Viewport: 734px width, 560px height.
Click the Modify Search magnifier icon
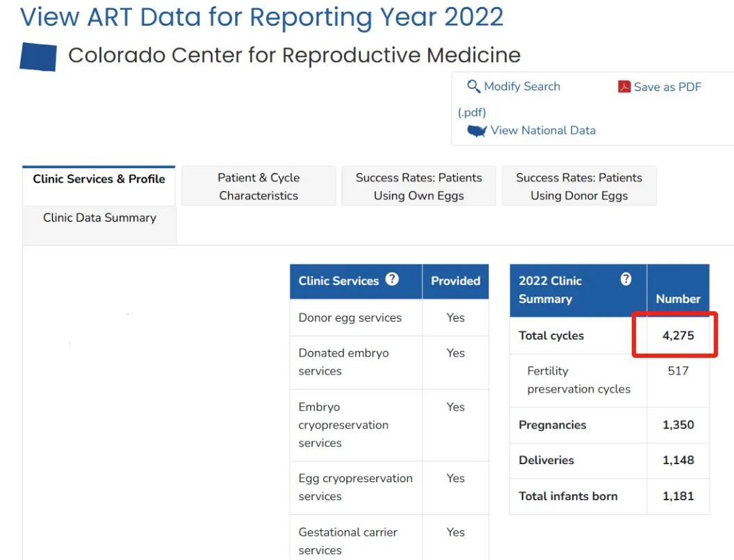pyautogui.click(x=473, y=87)
